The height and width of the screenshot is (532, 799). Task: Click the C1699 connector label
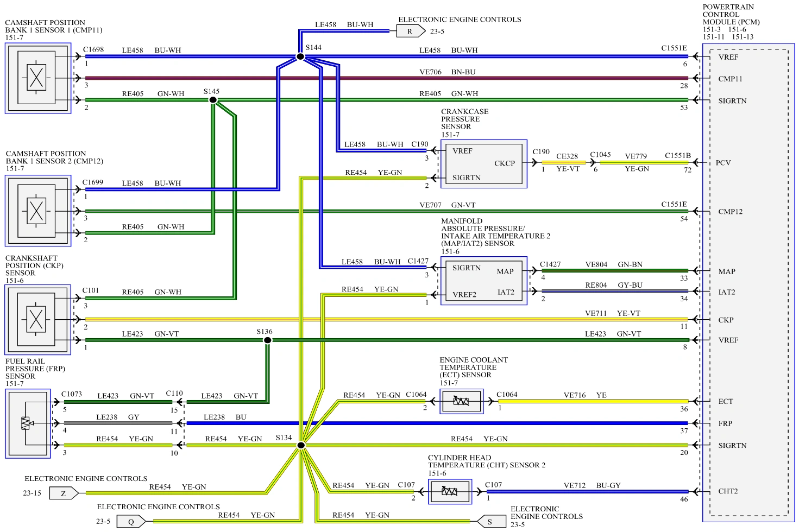pos(93,182)
